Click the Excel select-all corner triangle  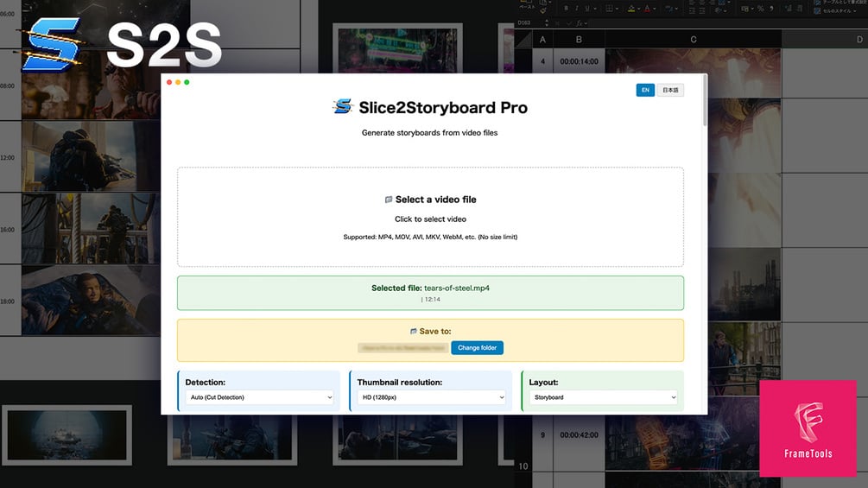pyautogui.click(x=523, y=39)
